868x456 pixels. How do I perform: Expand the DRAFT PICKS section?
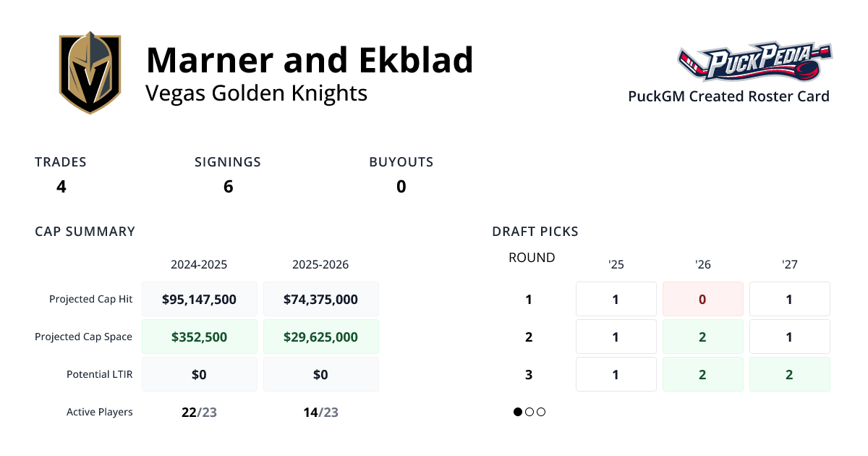point(535,232)
